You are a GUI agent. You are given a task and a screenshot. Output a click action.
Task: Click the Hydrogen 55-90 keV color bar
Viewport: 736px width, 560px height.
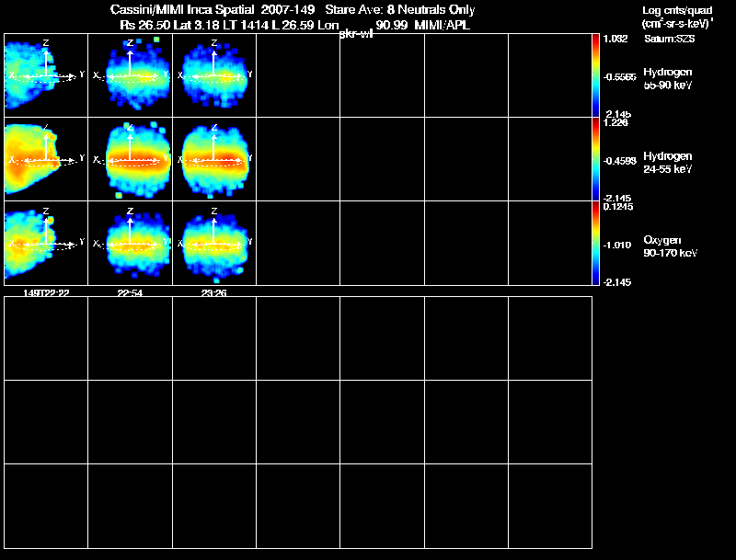coord(595,75)
